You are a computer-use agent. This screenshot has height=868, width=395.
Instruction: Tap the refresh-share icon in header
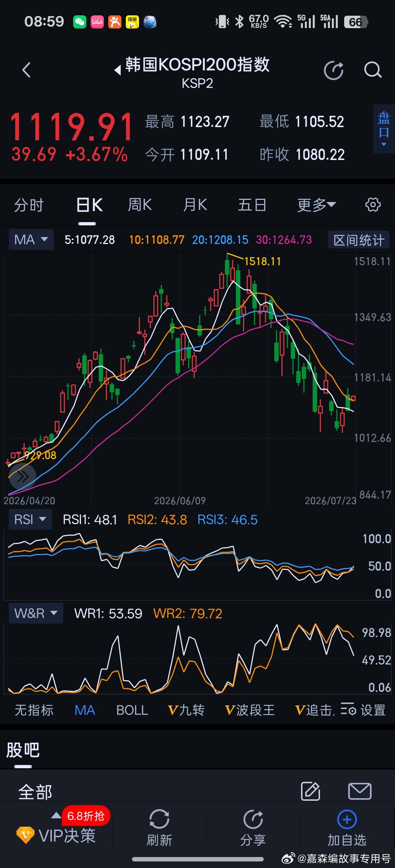(x=334, y=70)
